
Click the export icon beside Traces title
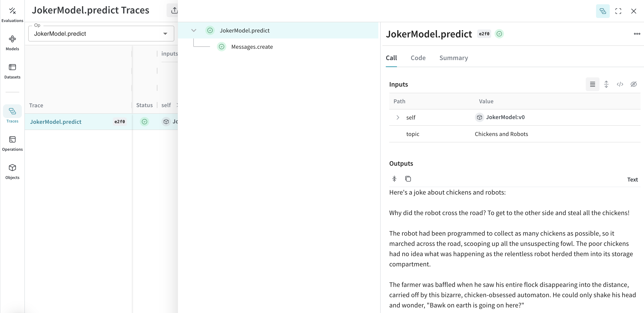coord(174,10)
